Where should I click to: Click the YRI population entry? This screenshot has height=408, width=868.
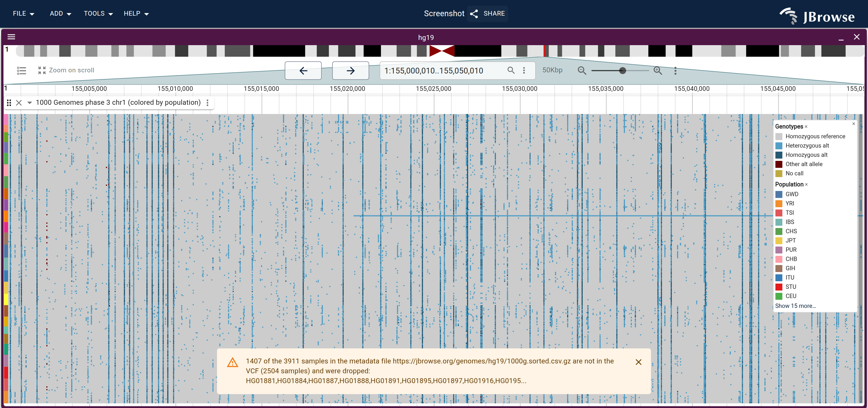tap(785, 203)
